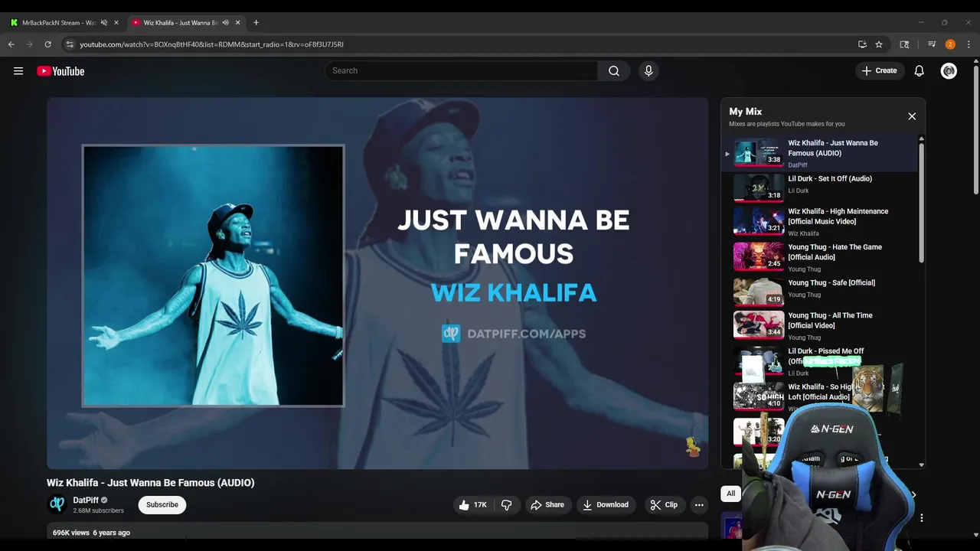
Task: Play Lil Durk - Pissed Me Off
Action: [819, 361]
